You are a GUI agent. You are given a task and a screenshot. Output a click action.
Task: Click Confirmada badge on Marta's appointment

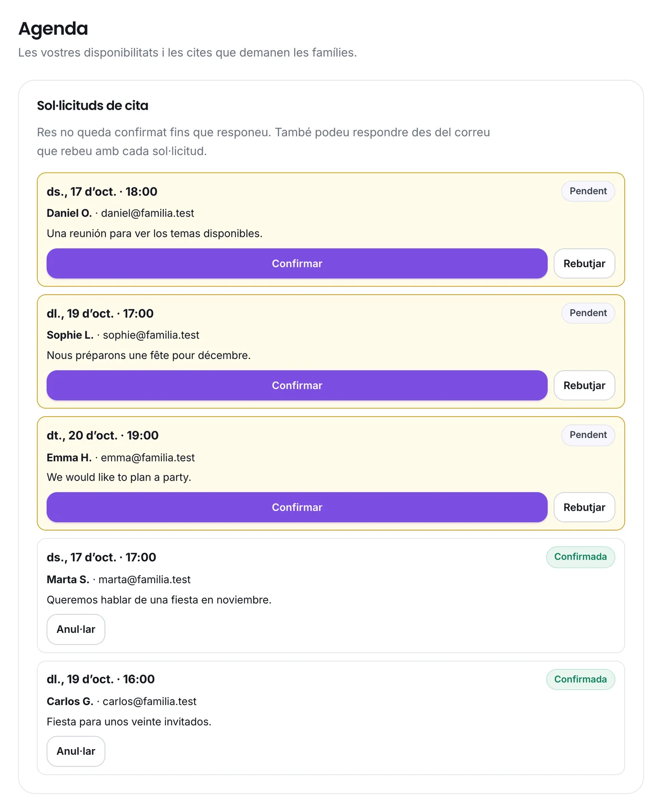pos(580,557)
